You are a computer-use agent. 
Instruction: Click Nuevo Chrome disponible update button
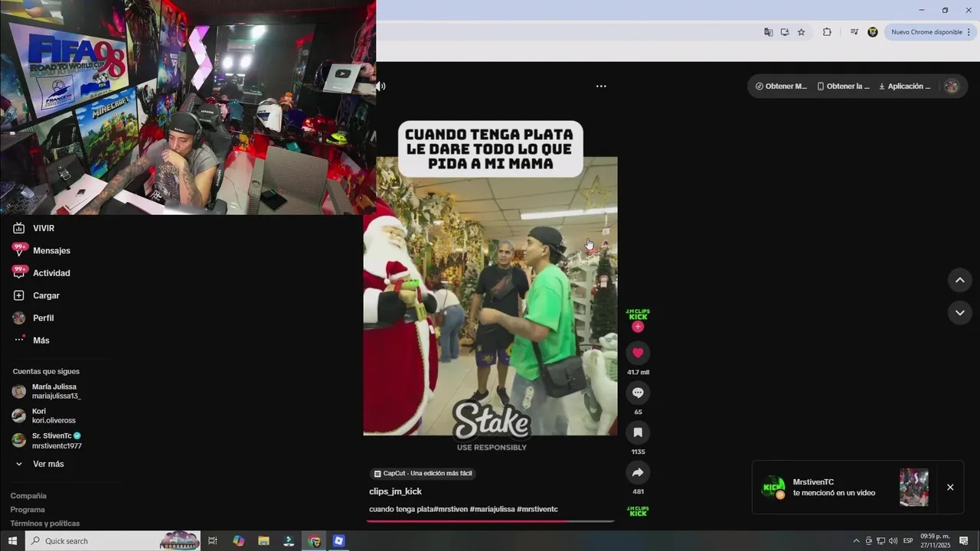[930, 32]
